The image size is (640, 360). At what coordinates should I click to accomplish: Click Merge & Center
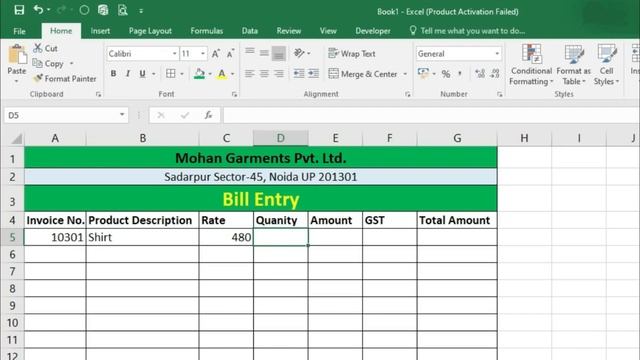pyautogui.click(x=363, y=74)
